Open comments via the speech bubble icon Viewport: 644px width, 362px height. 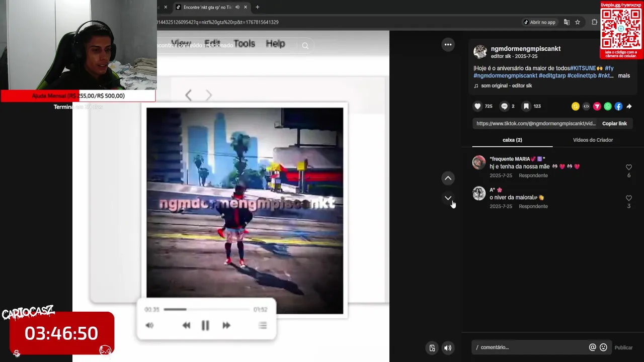pos(504,106)
